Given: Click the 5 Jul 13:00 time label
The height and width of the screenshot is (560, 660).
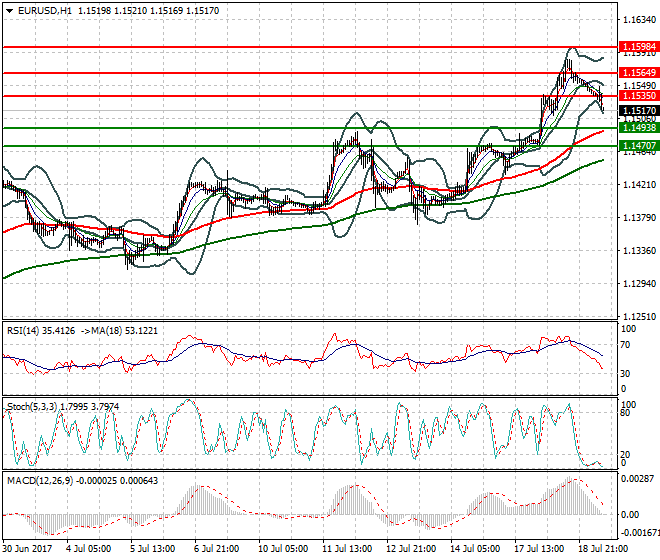Looking at the screenshot, I should 152,549.
